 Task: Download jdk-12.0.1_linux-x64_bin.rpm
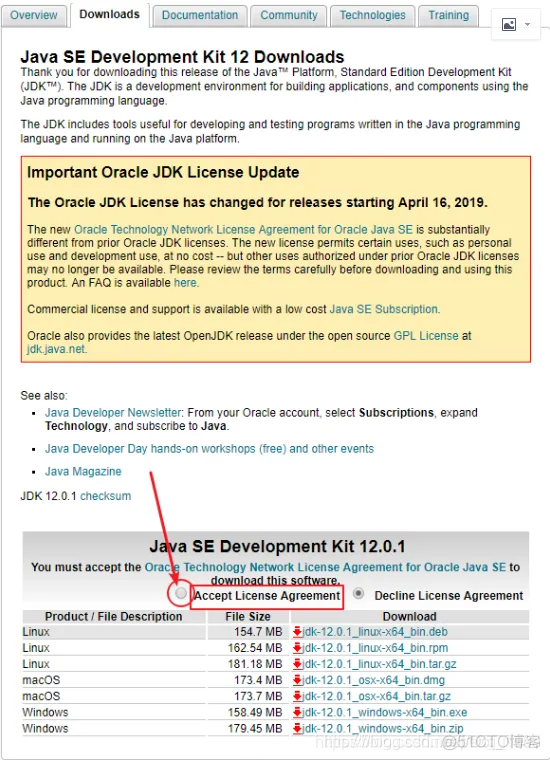point(375,648)
